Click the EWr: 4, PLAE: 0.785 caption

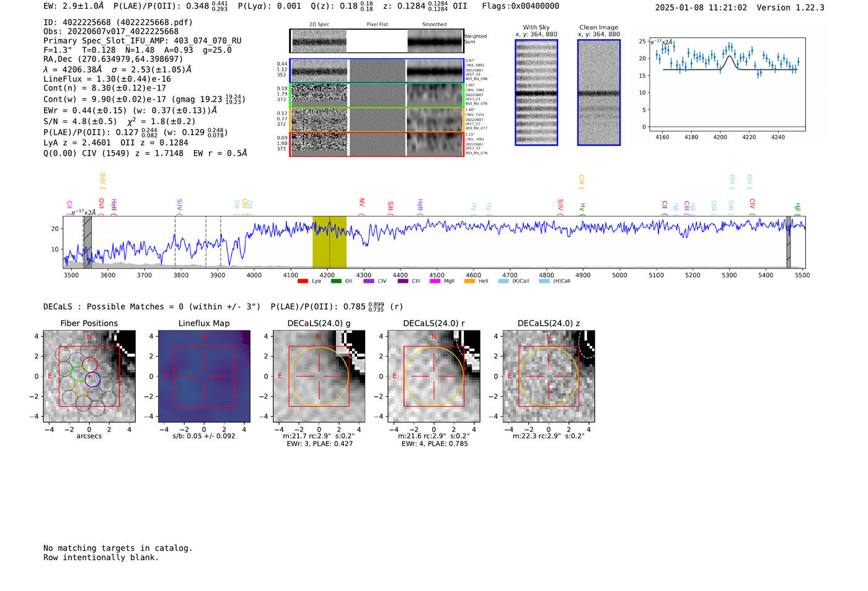[x=434, y=444]
